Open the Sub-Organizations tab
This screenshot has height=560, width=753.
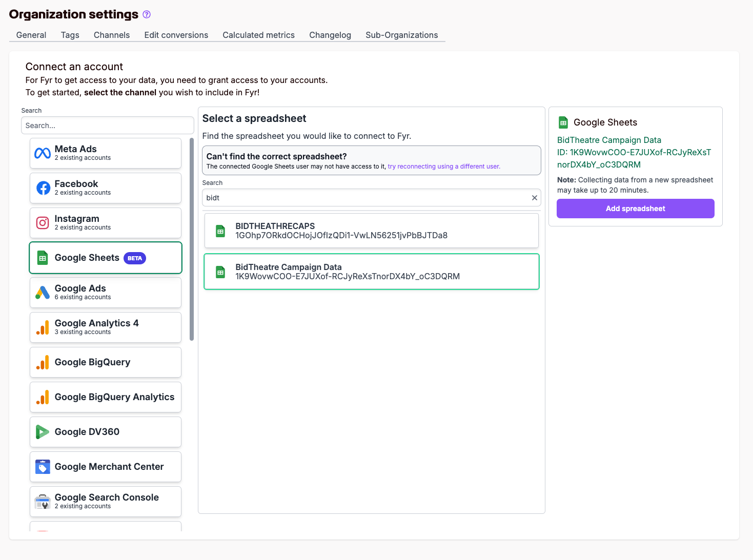tap(402, 35)
